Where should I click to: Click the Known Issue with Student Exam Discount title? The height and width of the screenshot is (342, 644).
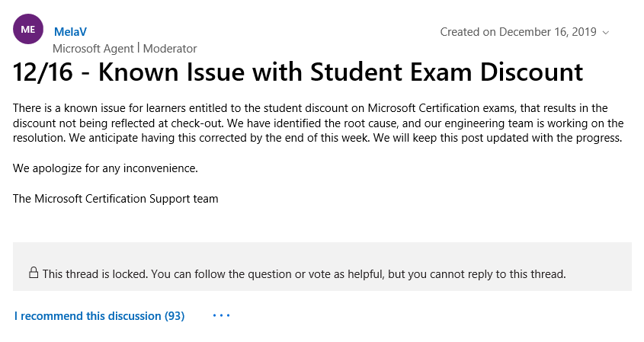[298, 72]
